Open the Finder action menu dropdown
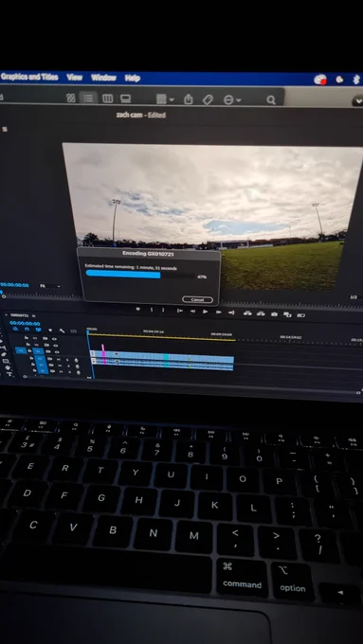Screen dimensions: 363x644 (x=232, y=99)
